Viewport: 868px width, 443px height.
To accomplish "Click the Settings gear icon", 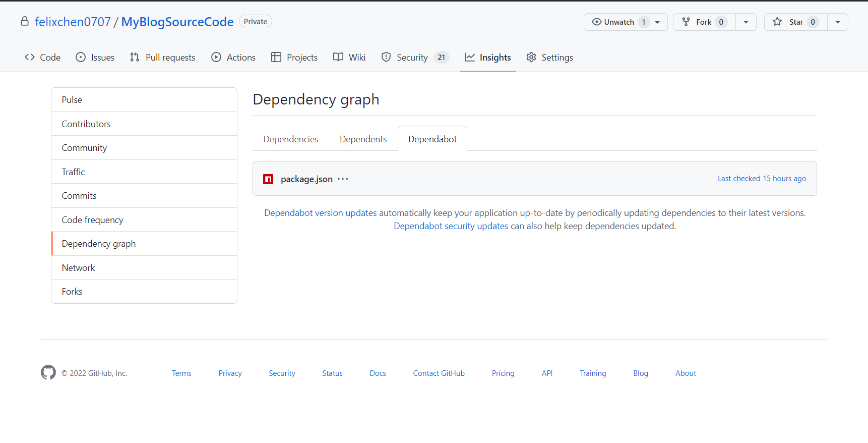I will [531, 57].
